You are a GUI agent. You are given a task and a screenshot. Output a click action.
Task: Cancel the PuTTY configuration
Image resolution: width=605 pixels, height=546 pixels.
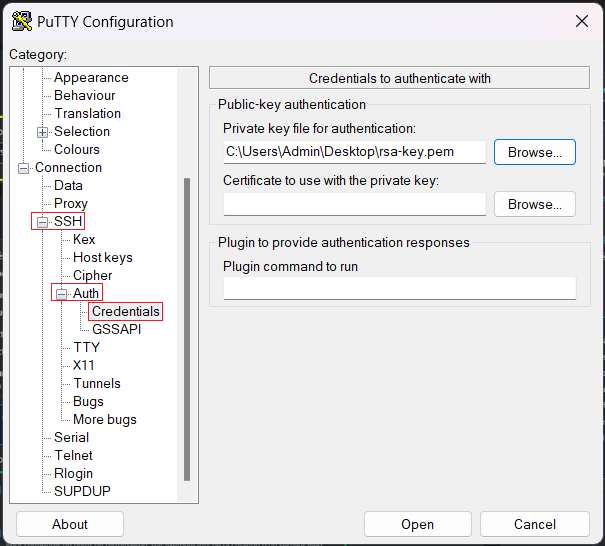click(535, 524)
